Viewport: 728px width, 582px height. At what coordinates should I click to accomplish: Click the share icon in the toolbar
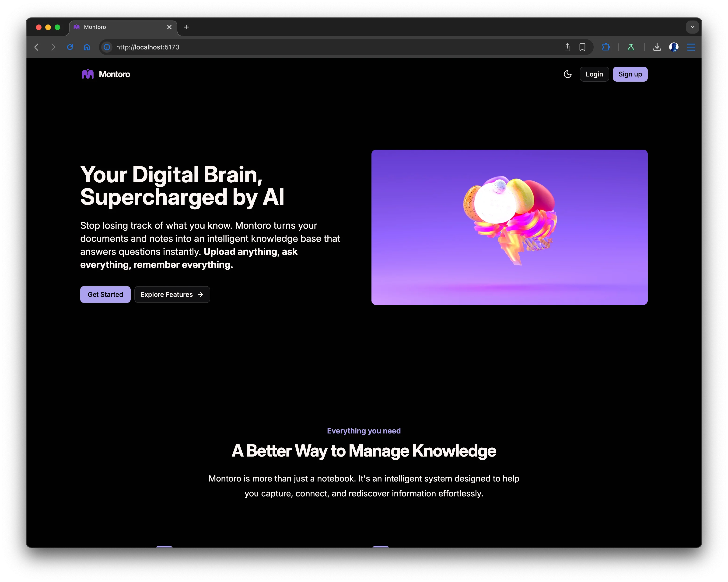pyautogui.click(x=568, y=47)
